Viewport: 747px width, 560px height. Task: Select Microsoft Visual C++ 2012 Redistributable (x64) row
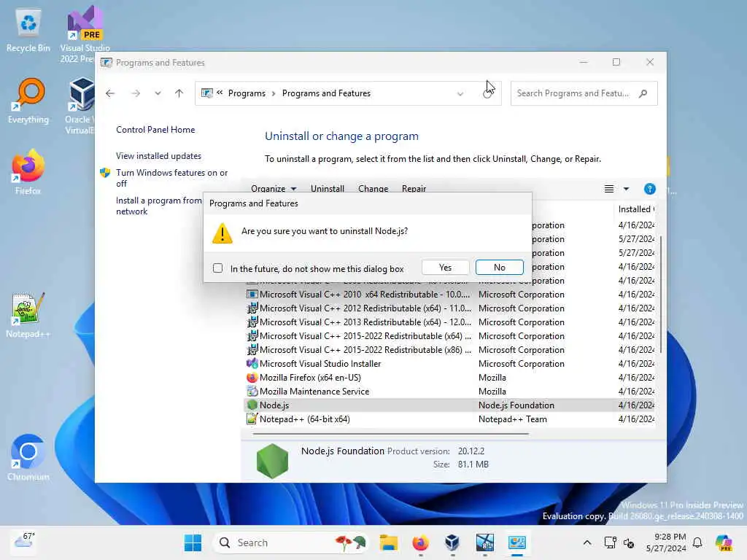coord(450,308)
